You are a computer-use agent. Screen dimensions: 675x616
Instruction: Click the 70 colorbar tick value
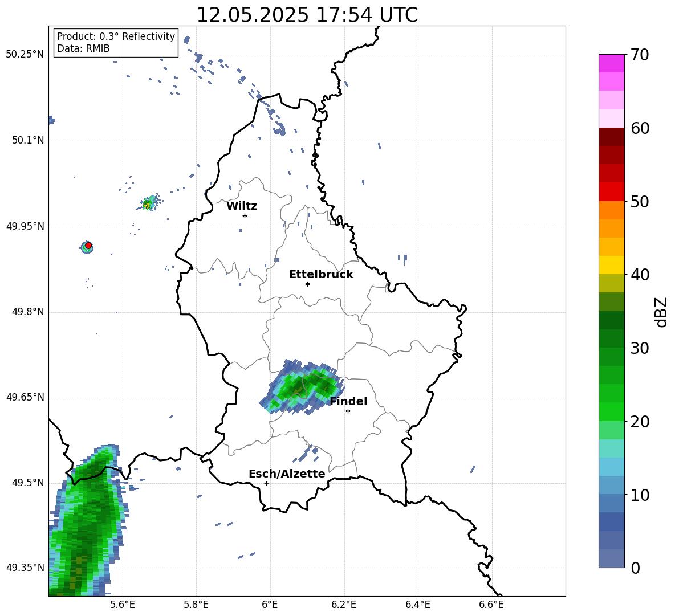[x=640, y=55]
